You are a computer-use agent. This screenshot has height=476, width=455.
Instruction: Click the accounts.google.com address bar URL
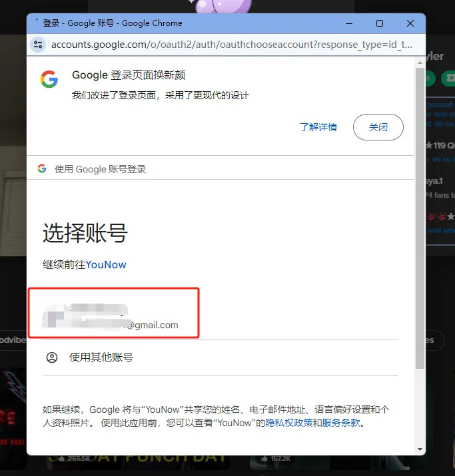(x=231, y=45)
